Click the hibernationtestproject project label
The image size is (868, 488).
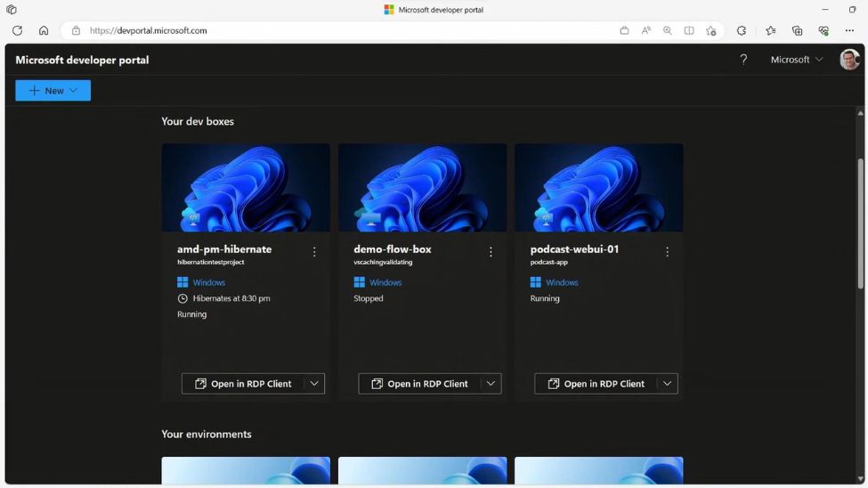(x=210, y=262)
